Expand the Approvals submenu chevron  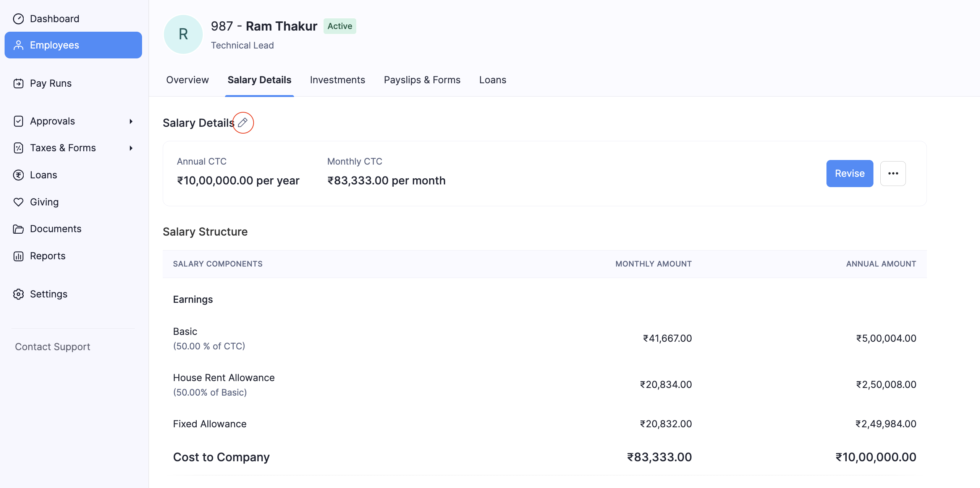pos(131,121)
